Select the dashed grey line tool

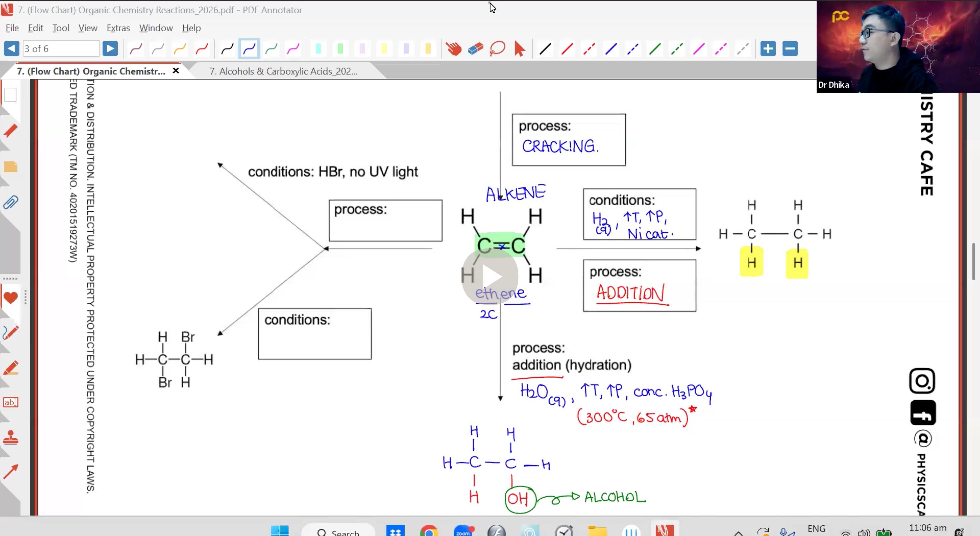tap(743, 49)
